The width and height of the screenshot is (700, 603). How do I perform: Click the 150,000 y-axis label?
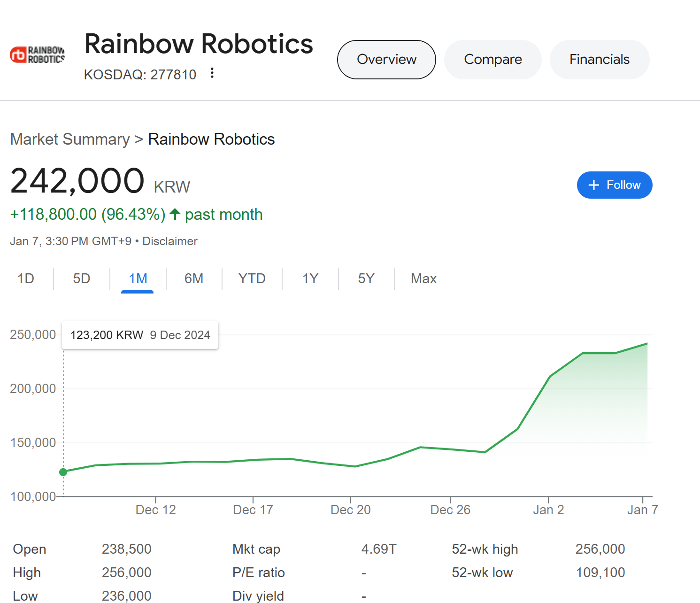pyautogui.click(x=33, y=443)
